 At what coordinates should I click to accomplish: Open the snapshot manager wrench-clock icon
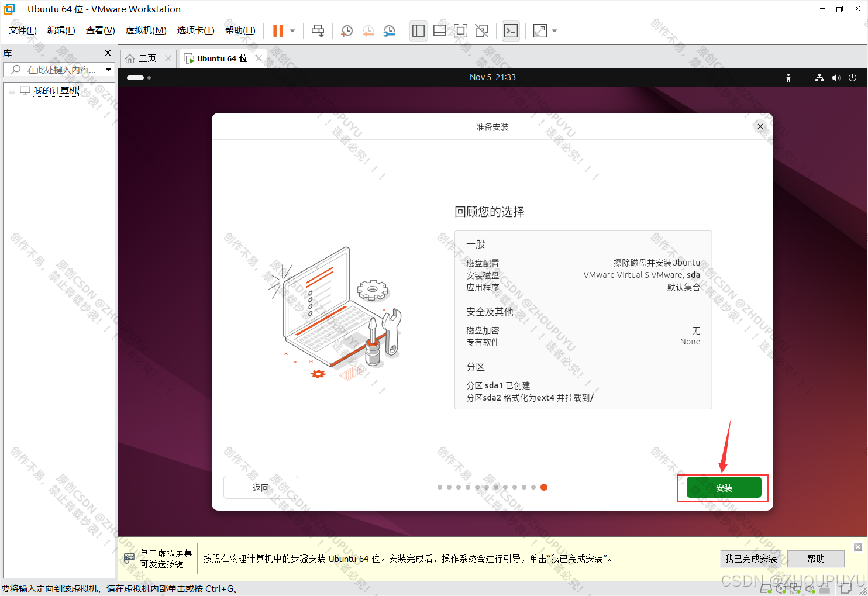click(389, 31)
